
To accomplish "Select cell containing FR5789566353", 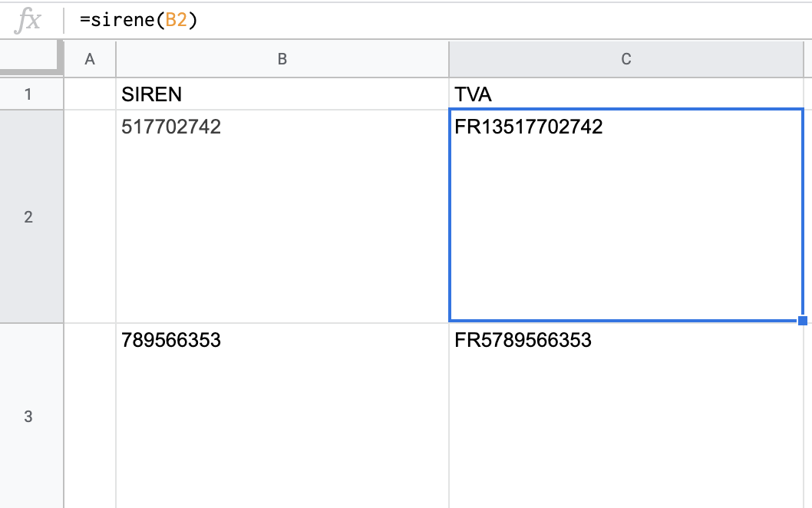I will [626, 416].
